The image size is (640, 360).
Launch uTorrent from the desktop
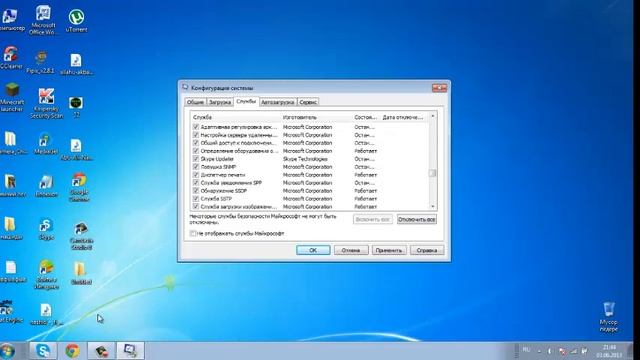tap(76, 21)
